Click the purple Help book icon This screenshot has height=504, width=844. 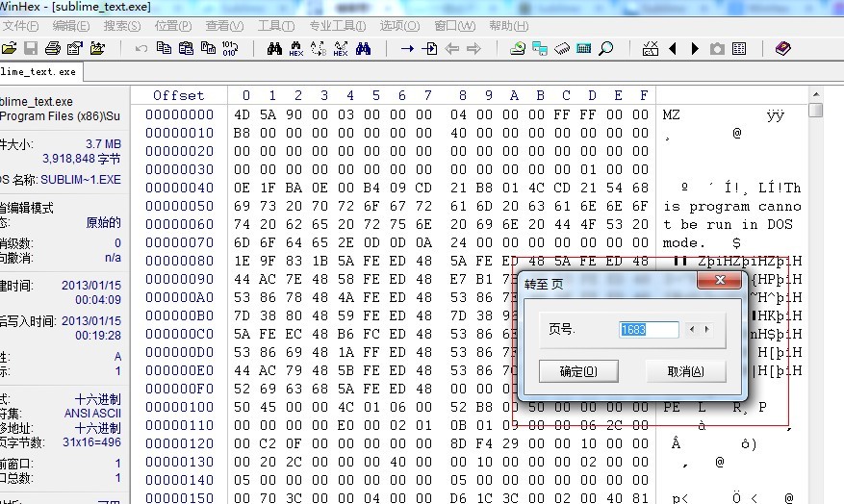tap(783, 49)
